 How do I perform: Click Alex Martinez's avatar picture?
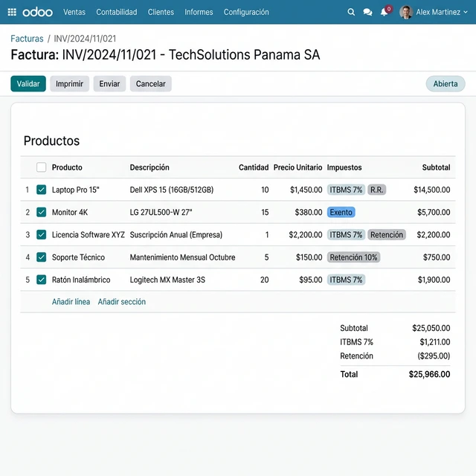[406, 12]
